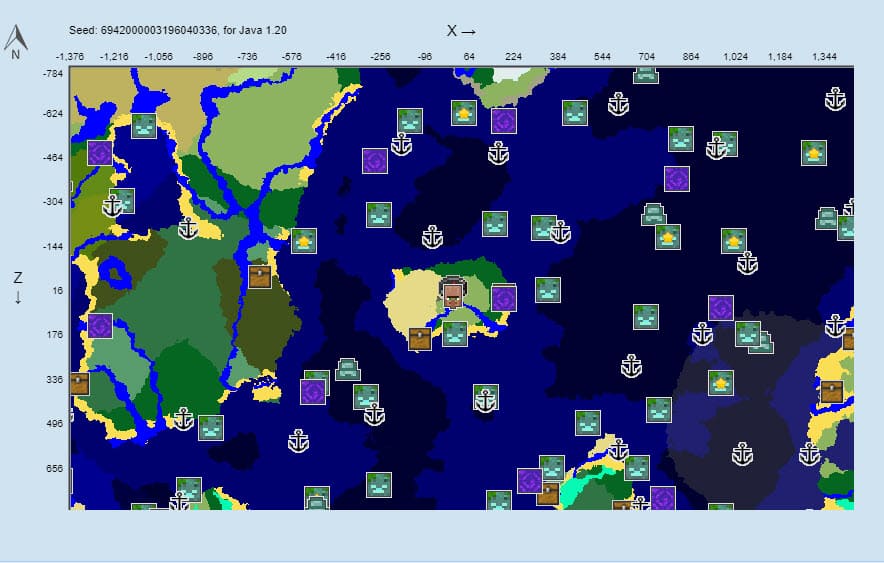Select the ruined portal next to the chest at the bottom near X 384

pos(529,481)
